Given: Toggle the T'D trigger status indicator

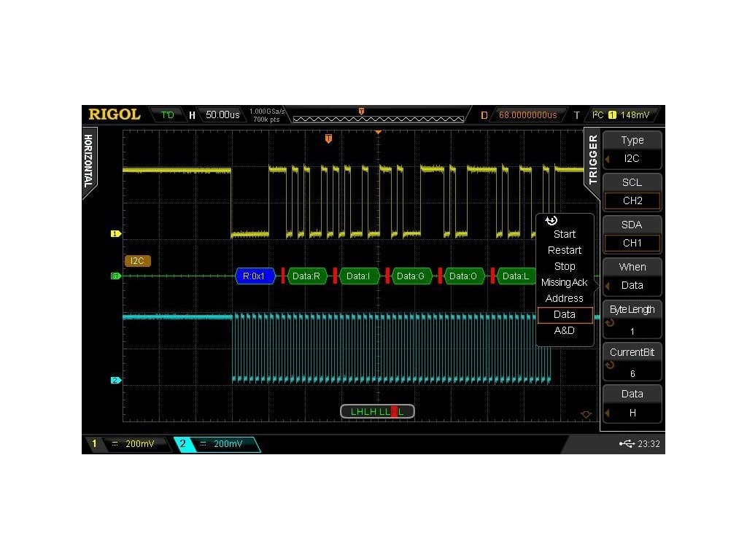Looking at the screenshot, I should [166, 114].
